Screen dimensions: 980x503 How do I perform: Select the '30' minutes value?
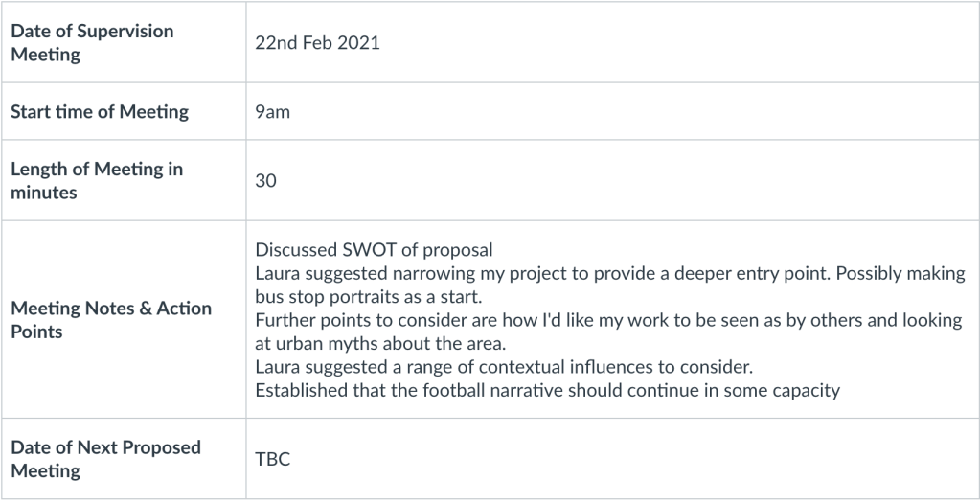[266, 180]
